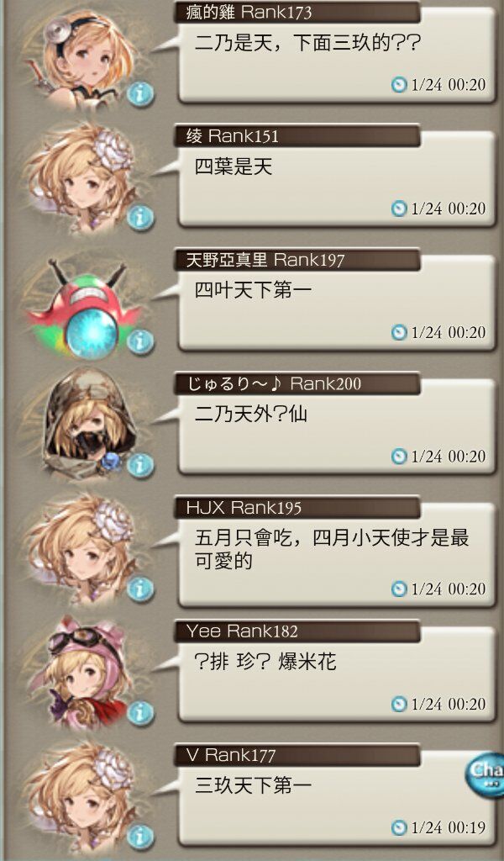The image size is (504, 861).
Task: Tap info icon beside V Rank177 avatar
Action: (140, 837)
